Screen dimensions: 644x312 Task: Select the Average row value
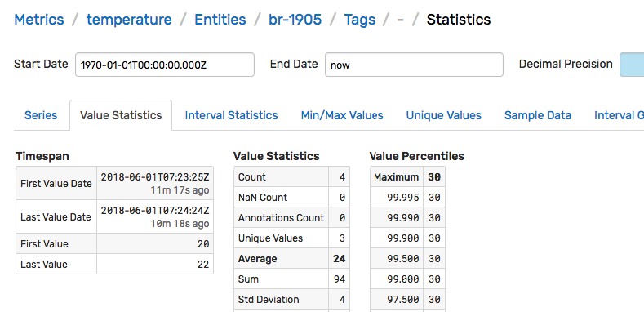click(339, 259)
